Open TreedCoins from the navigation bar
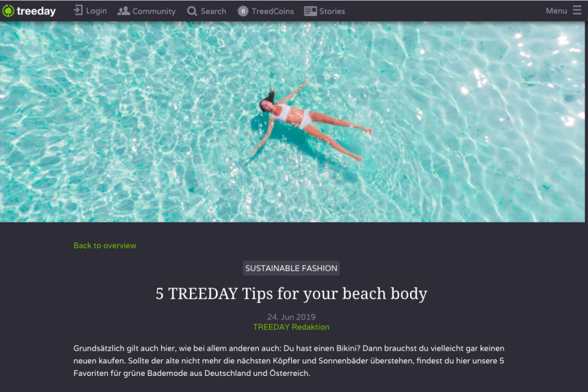The height and width of the screenshot is (392, 588). 273,11
